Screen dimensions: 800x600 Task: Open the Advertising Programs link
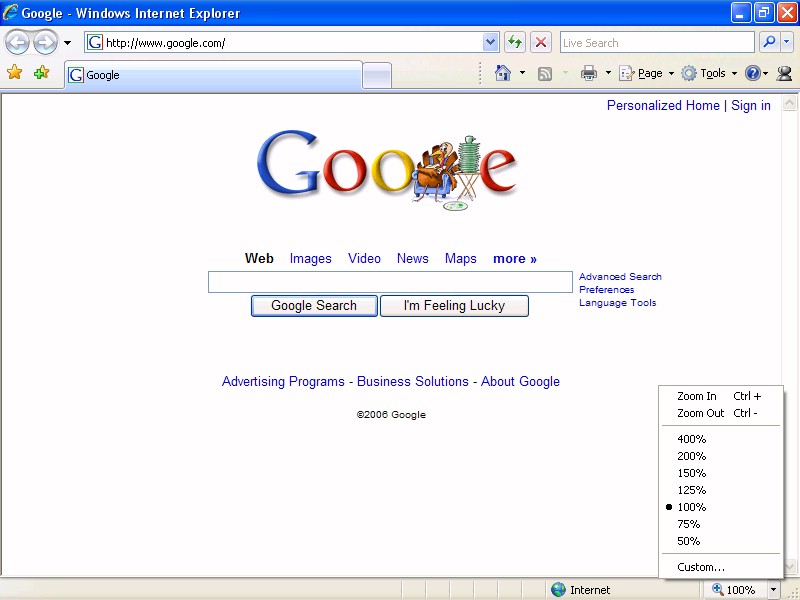[283, 382]
